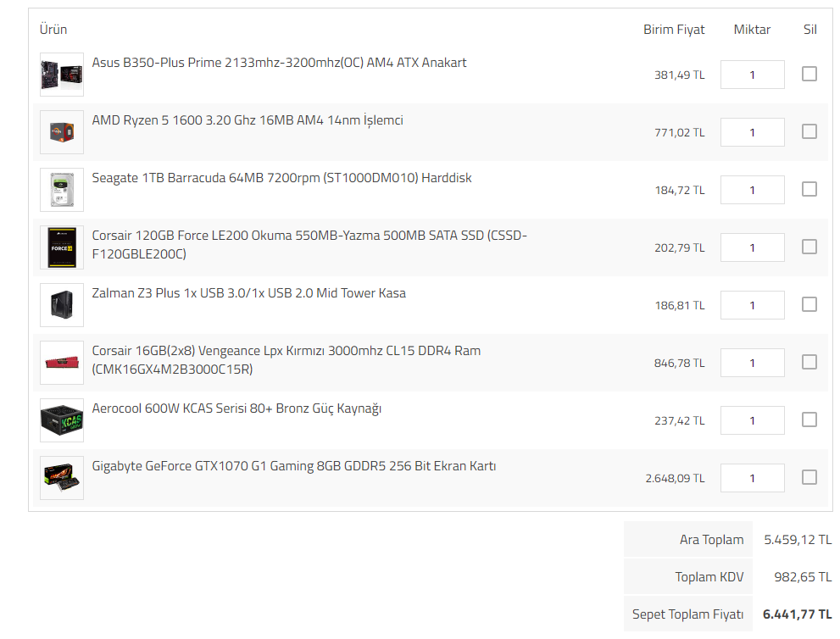Check the delete box for Corsair Force SSD
840x639 pixels.
click(809, 247)
